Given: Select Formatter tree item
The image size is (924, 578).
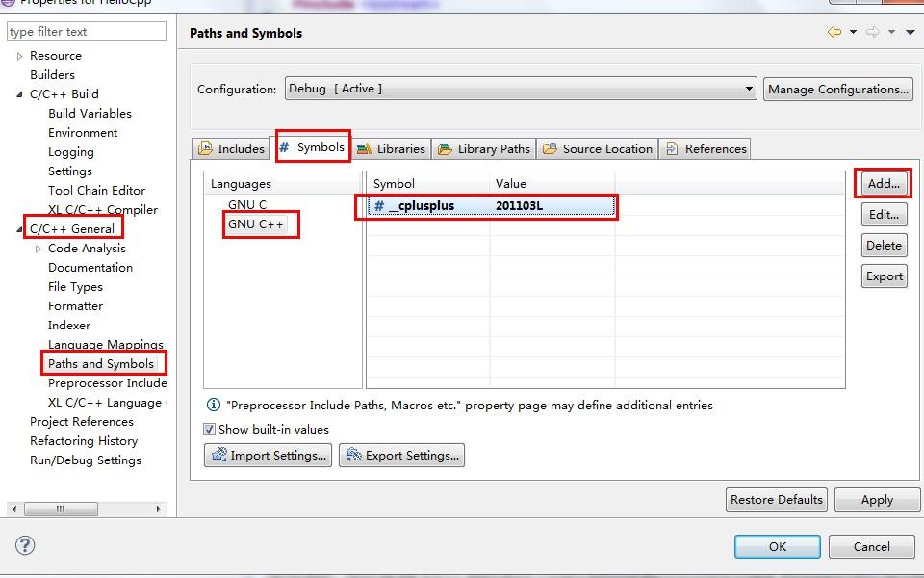Looking at the screenshot, I should tap(75, 306).
